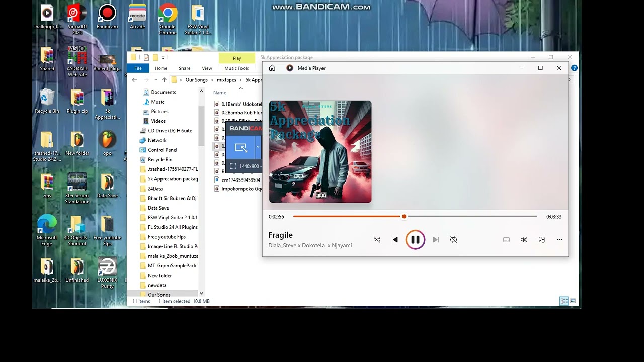Click the 5k Appreciation Package album art
This screenshot has width=644, height=362.
[x=320, y=152]
